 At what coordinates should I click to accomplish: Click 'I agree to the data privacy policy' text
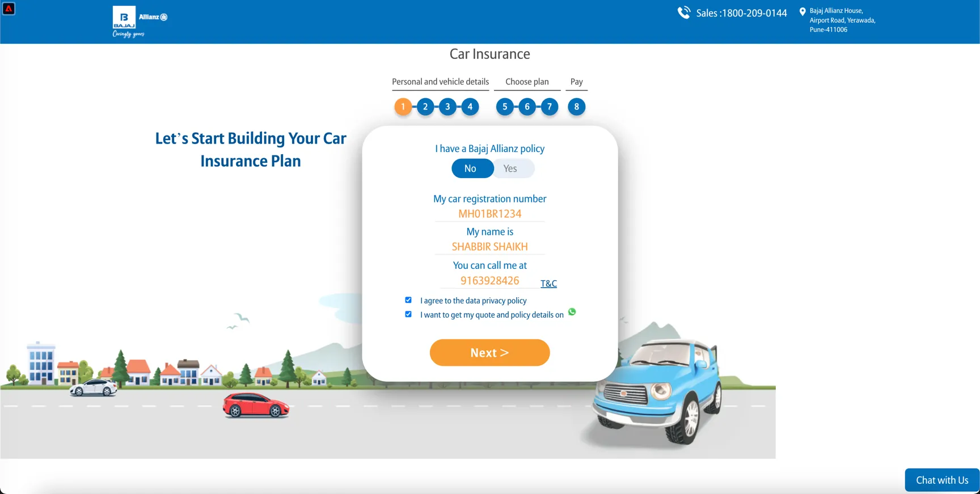tap(474, 301)
